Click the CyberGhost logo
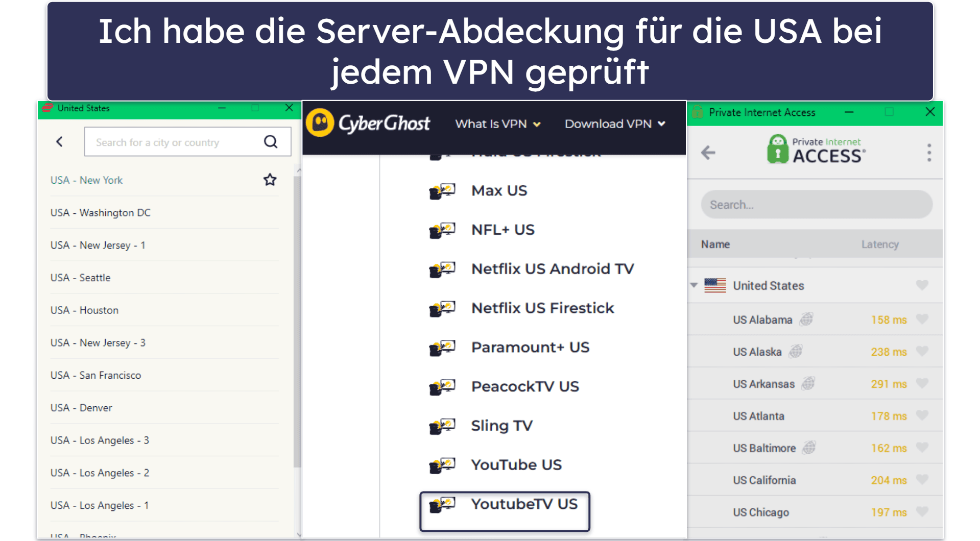This screenshot has height=541, width=980. 368,123
